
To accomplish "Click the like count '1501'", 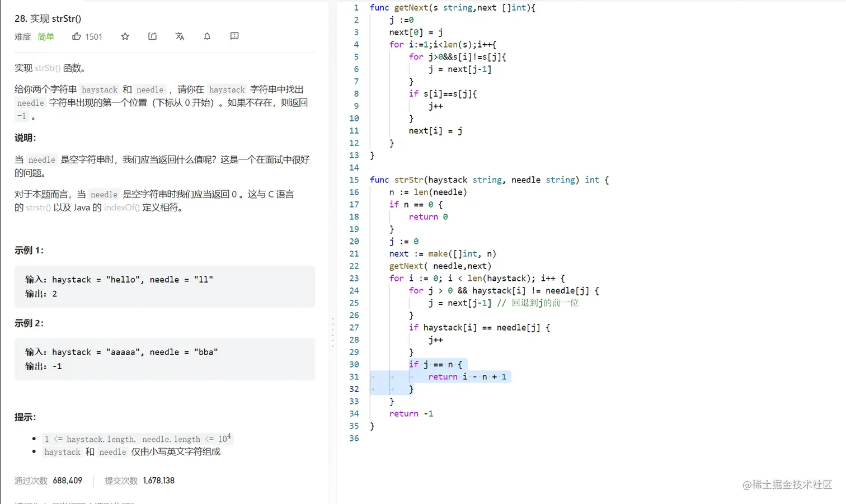I will [x=94, y=37].
